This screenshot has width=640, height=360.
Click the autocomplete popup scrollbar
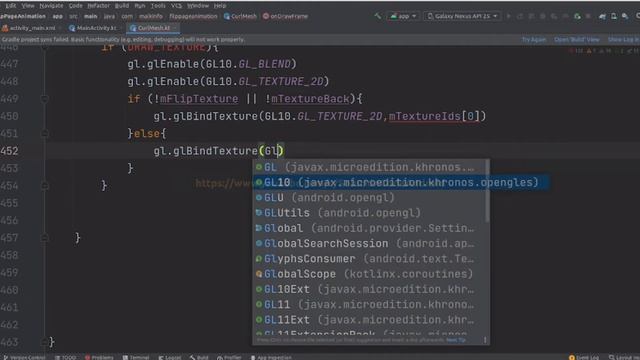[x=487, y=191]
